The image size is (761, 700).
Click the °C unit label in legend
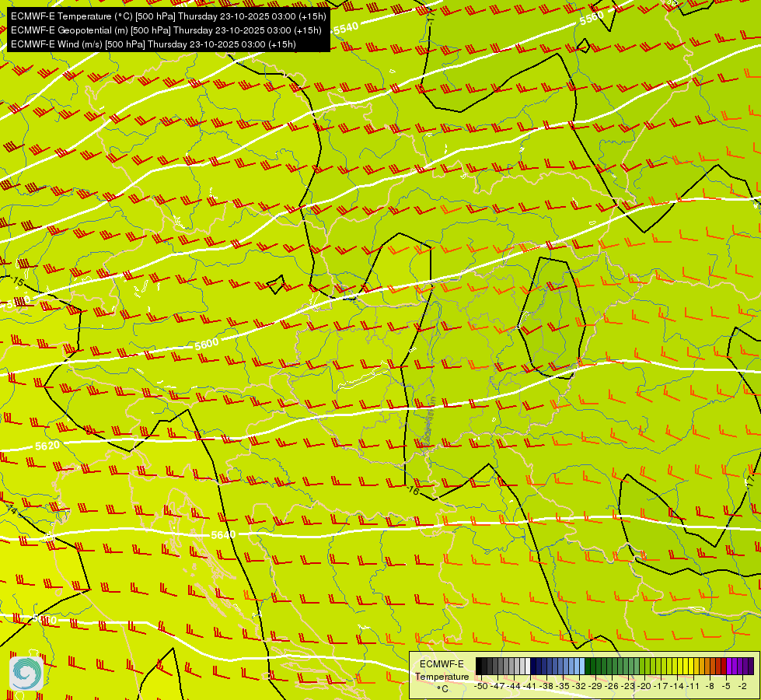click(x=442, y=689)
